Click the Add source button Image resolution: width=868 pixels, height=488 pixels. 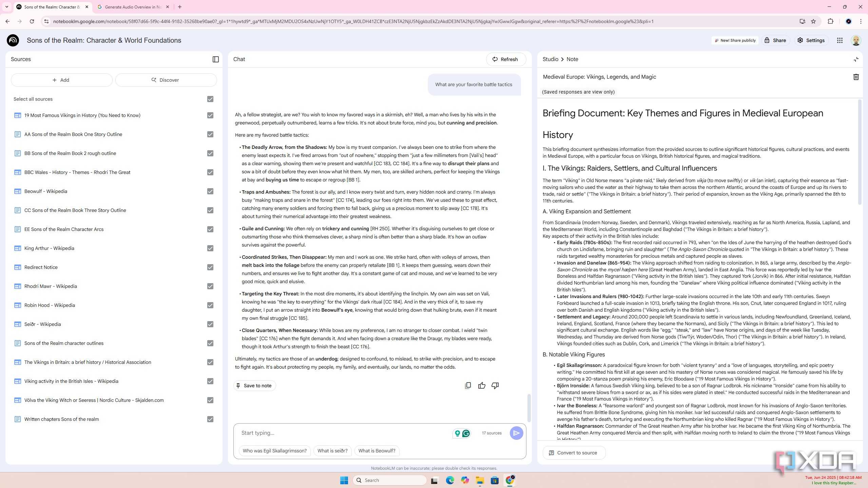61,80
